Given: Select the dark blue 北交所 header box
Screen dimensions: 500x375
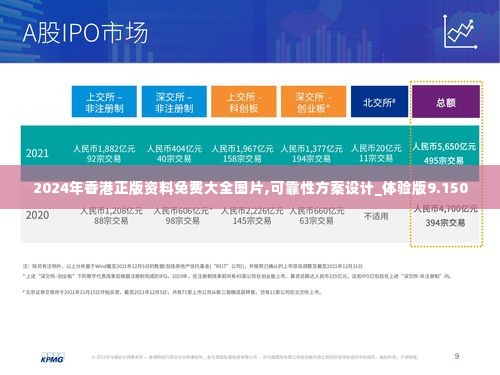Looking at the screenshot, I should pyautogui.click(x=379, y=102).
